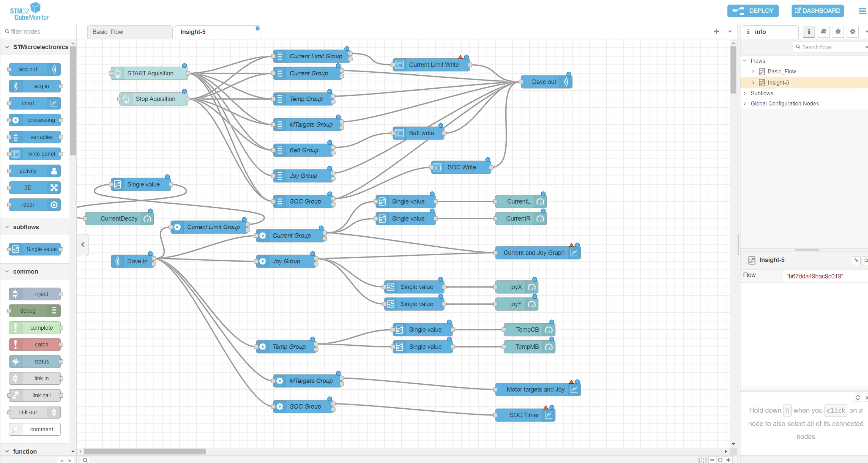Select the Current and Joy Graph node

(x=538, y=253)
